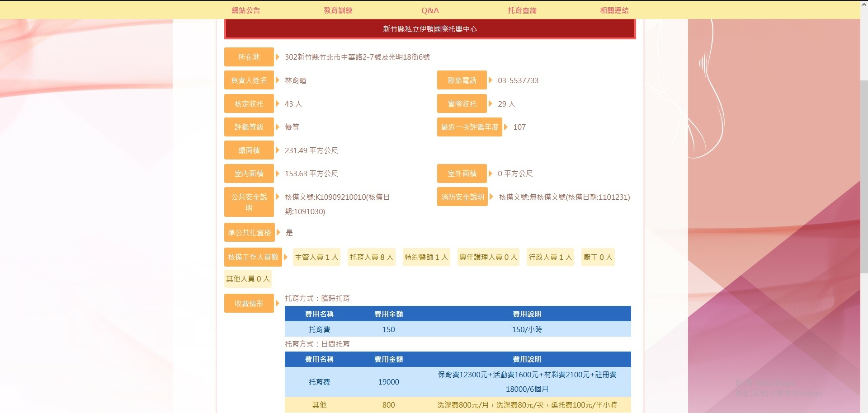Click the 總面積 label
Viewport: 868px width, 413px height.
(249, 150)
